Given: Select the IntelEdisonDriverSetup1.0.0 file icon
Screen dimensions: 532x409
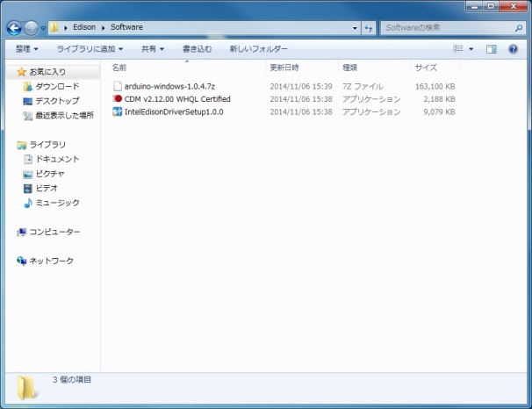Looking at the screenshot, I should tap(118, 111).
